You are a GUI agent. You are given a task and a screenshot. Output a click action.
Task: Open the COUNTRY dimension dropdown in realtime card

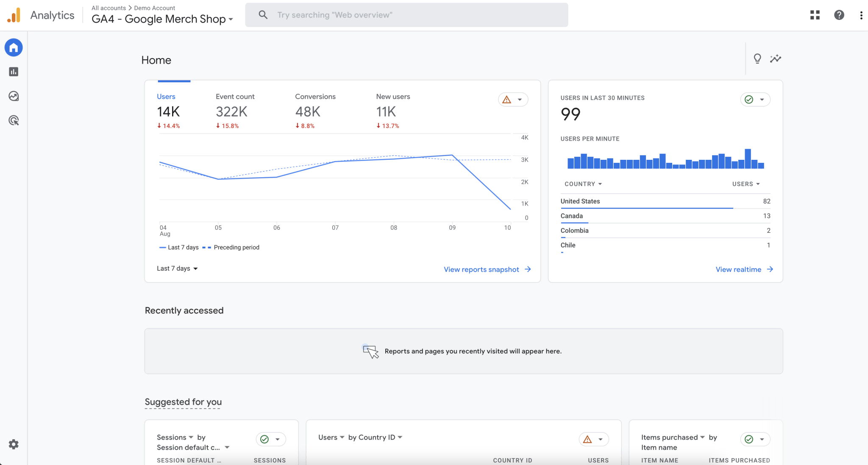[583, 184]
